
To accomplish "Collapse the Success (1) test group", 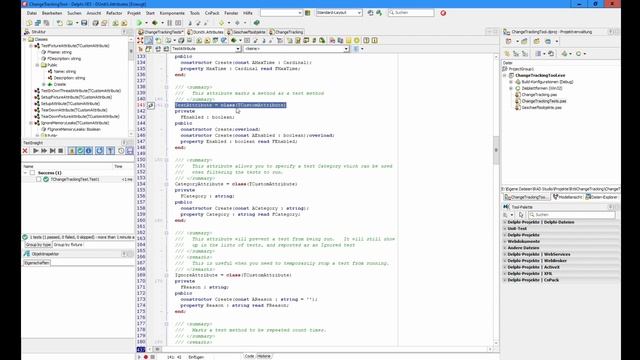I will pyautogui.click(x=25, y=173).
